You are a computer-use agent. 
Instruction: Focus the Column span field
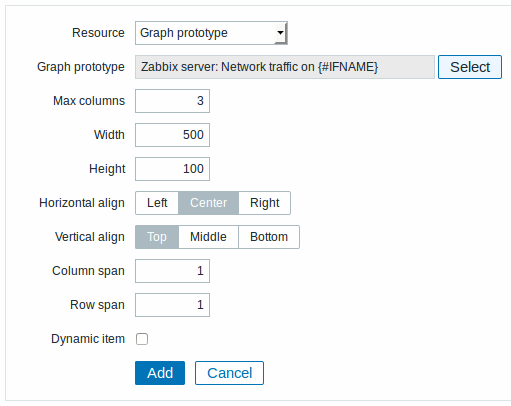click(172, 271)
